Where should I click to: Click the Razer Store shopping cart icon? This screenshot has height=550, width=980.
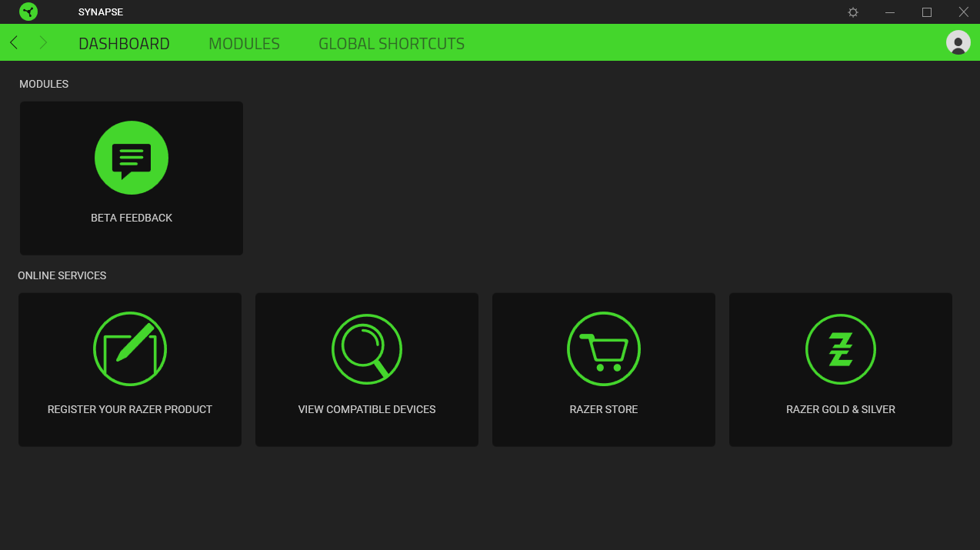pos(604,349)
